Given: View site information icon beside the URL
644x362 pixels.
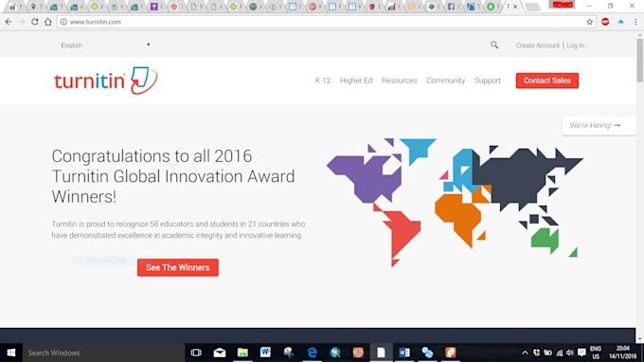Looking at the screenshot, I should click(x=63, y=22).
